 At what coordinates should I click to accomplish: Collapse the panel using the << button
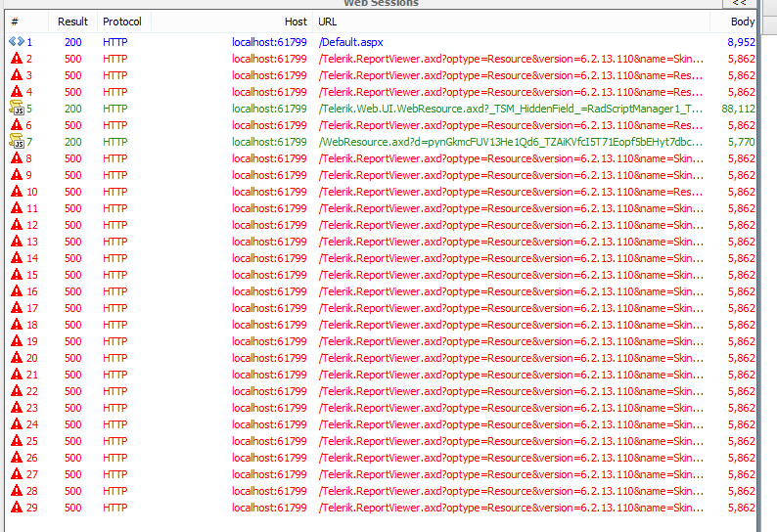pyautogui.click(x=739, y=4)
